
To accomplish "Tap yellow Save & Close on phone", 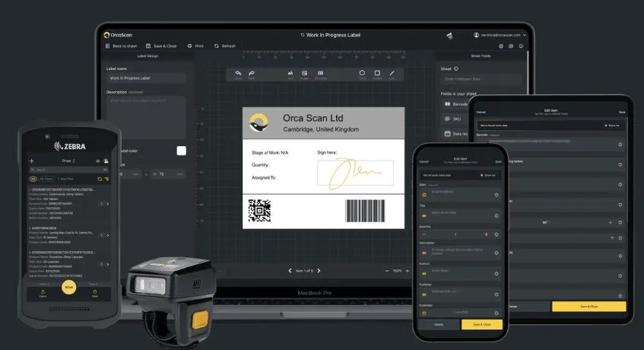I will (482, 325).
